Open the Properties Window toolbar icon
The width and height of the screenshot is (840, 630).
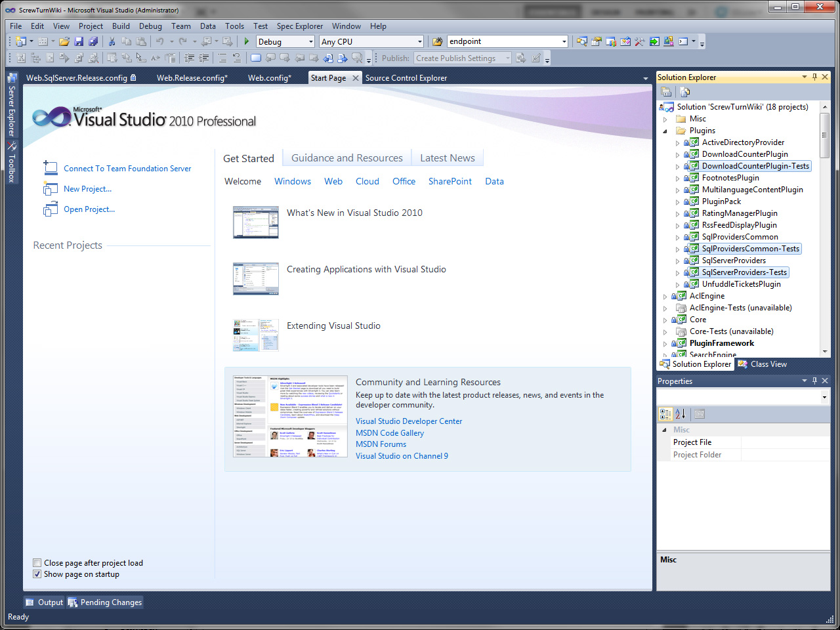coord(597,41)
